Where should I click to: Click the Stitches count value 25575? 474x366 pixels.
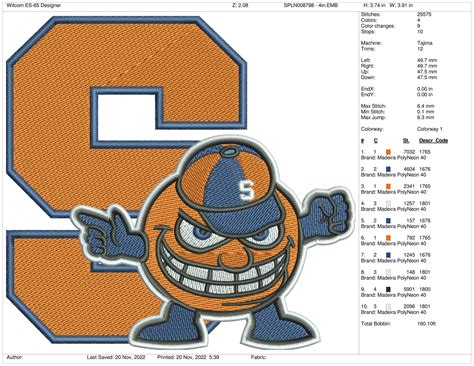[x=424, y=14]
